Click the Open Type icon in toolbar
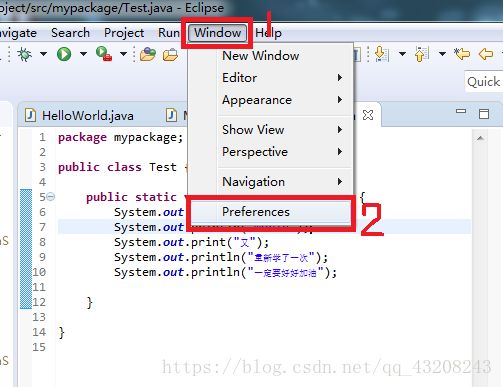This screenshot has height=387, width=503. click(x=148, y=54)
